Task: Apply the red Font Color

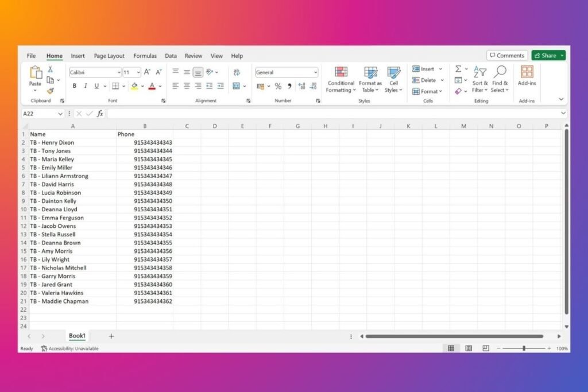Action: [x=152, y=86]
